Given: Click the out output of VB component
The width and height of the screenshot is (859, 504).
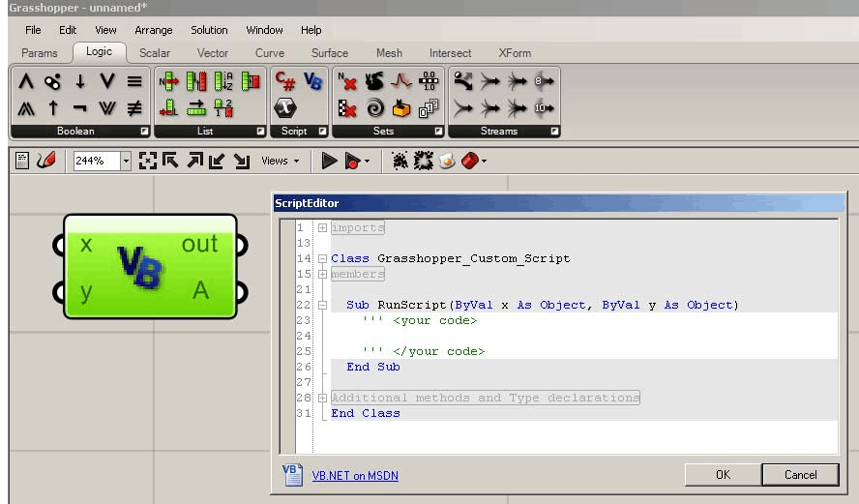Looking at the screenshot, I should click(x=199, y=244).
